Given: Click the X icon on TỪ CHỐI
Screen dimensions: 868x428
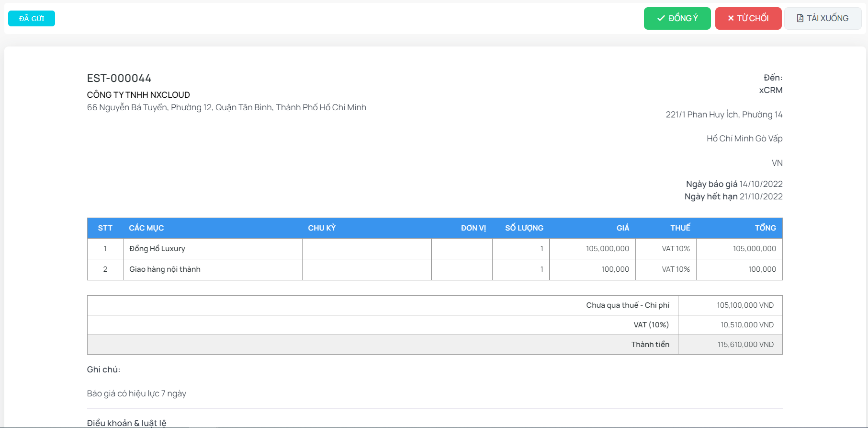Looking at the screenshot, I should click(731, 18).
